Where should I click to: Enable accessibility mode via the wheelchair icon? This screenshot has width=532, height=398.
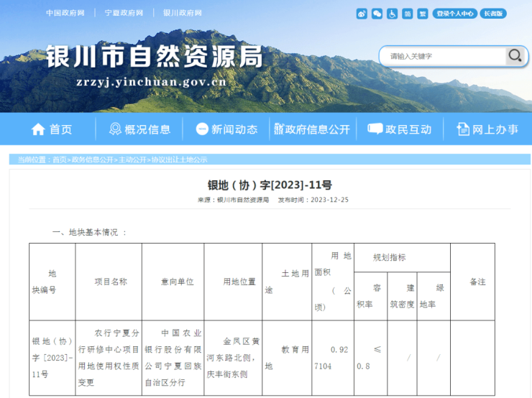(393, 14)
